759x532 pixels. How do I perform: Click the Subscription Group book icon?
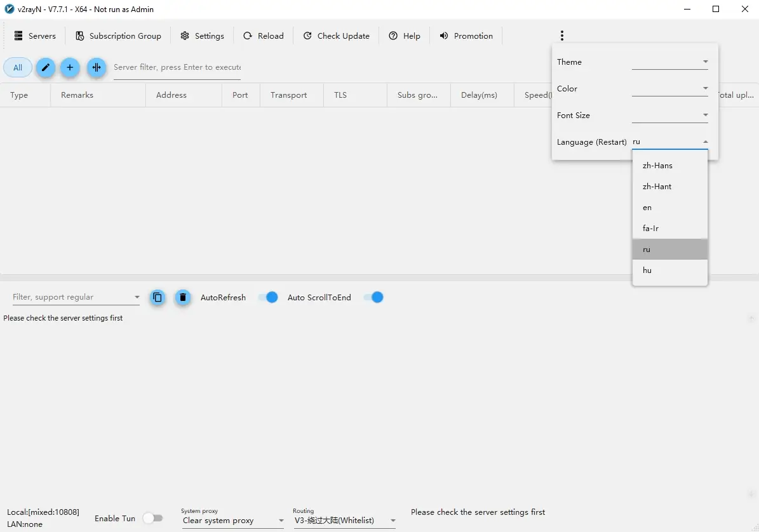tap(80, 36)
